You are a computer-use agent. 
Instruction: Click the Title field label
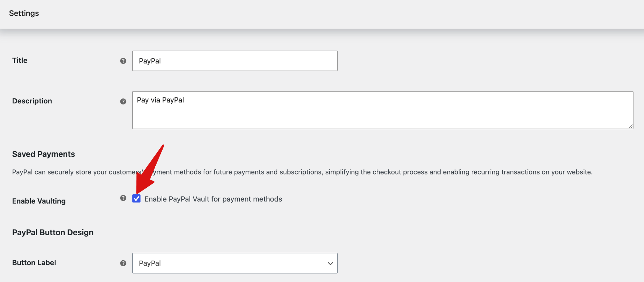click(x=20, y=60)
